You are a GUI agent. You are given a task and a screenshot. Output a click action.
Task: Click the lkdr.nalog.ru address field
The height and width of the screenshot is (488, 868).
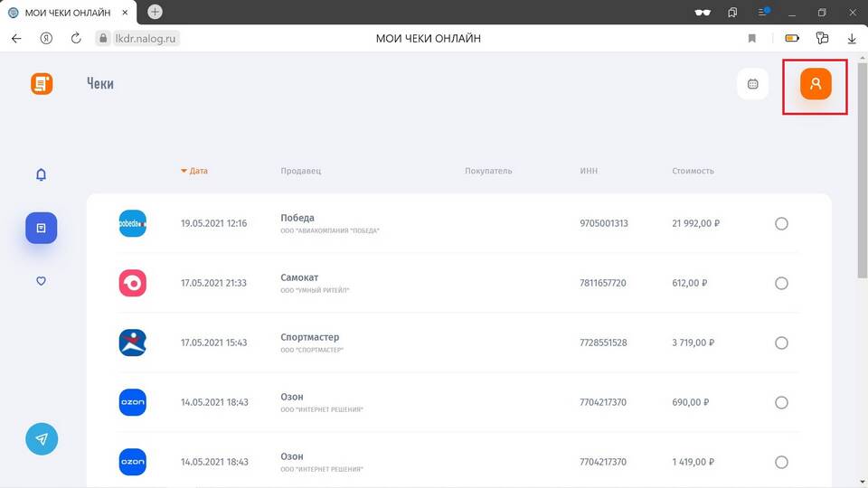(x=145, y=38)
